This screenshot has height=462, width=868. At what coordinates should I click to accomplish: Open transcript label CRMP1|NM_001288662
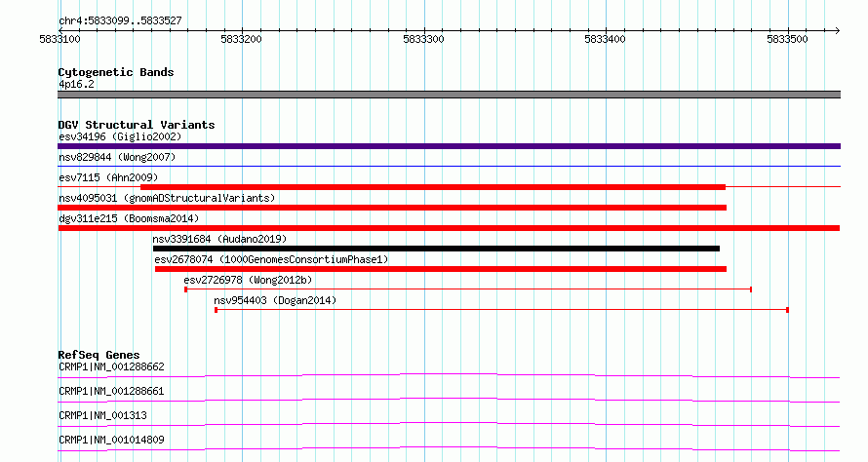point(111,366)
